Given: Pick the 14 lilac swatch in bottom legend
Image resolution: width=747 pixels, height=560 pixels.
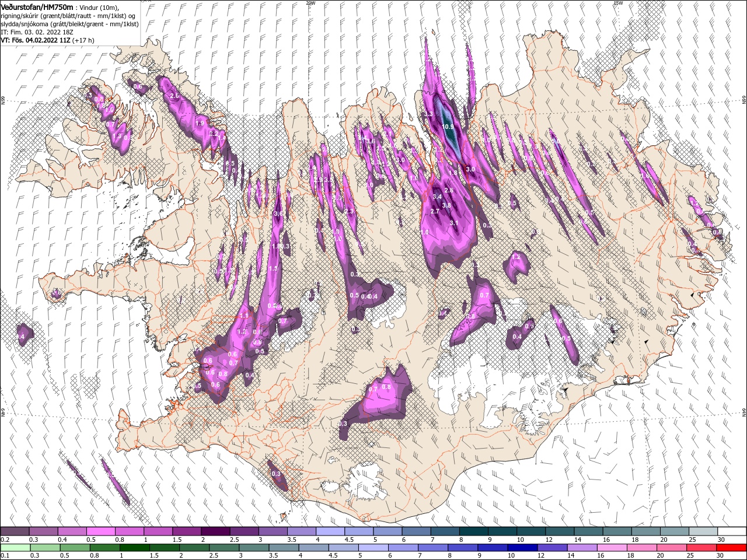Looking at the screenshot, I should point(582,547).
